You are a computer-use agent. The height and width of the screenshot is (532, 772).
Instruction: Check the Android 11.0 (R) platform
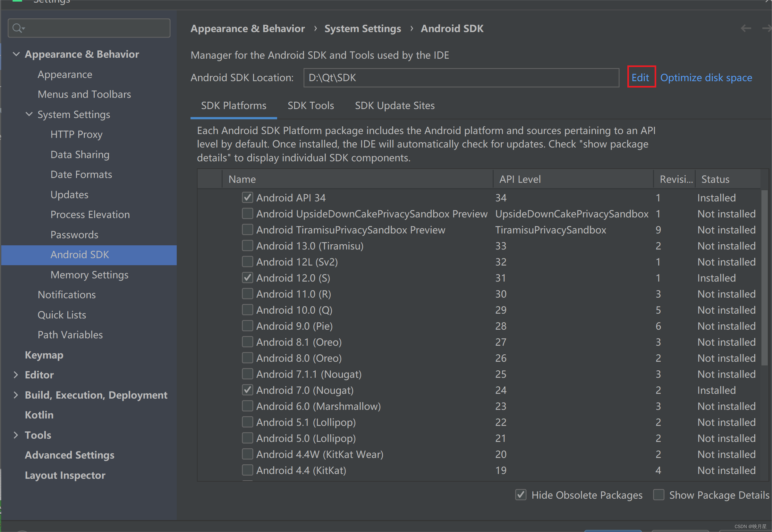(247, 294)
